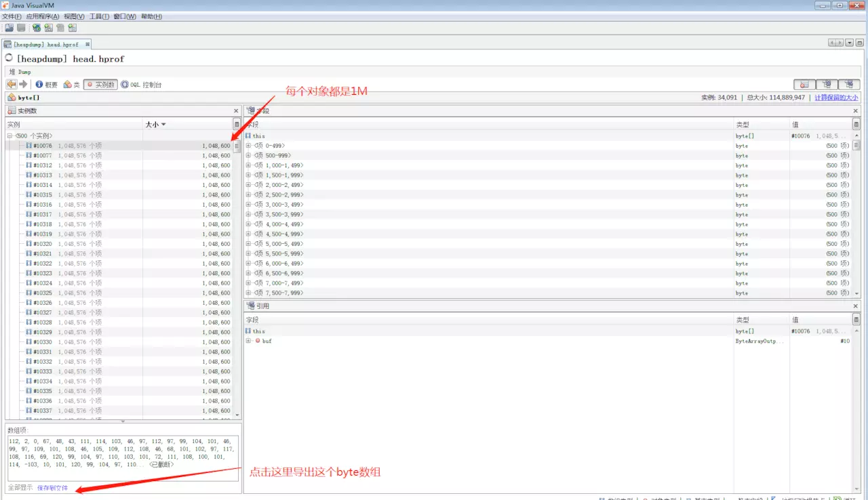Viewport: 868px width, 500px height.
Task: Expand the <项 1,000-1,499> field node
Action: coord(248,165)
